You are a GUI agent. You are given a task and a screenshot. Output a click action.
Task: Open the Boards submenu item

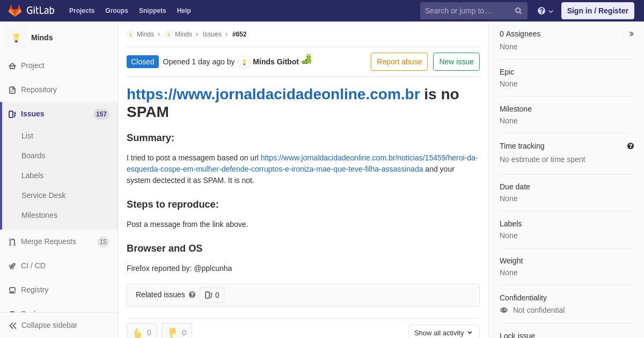click(33, 156)
